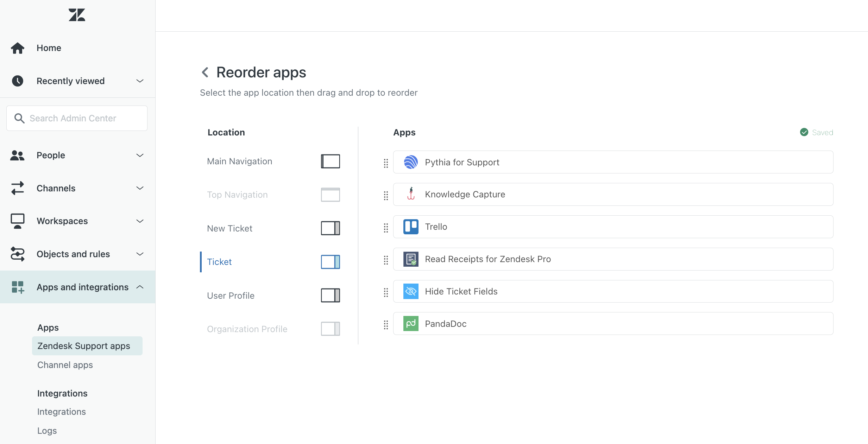
Task: Click the Recently viewed clock icon
Action: 17,81
